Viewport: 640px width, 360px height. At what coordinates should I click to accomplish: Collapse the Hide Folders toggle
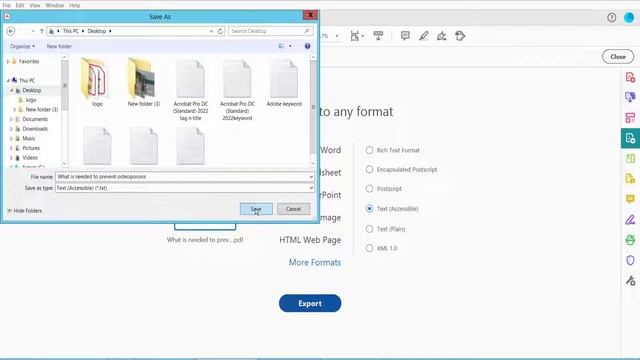24,211
